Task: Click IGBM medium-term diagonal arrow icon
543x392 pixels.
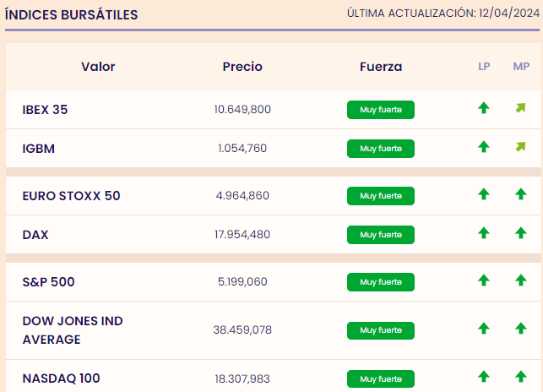Action: click(520, 147)
